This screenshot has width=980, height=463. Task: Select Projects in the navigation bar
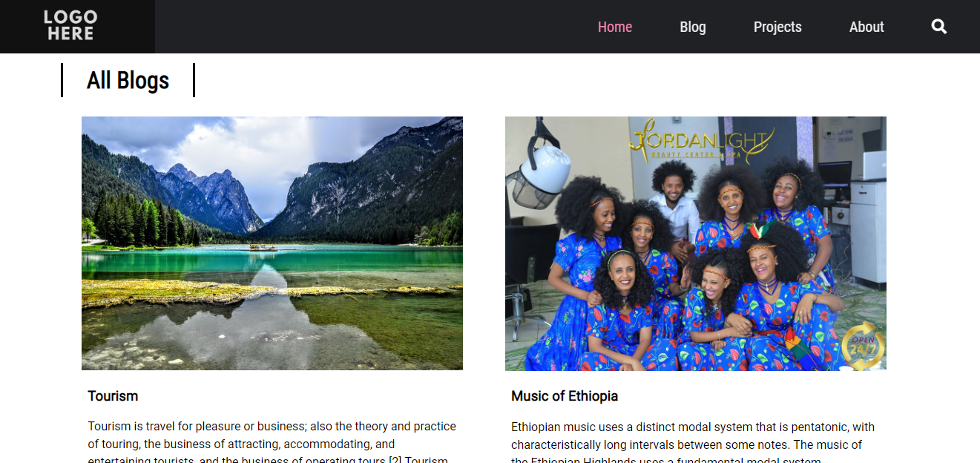pyautogui.click(x=777, y=27)
